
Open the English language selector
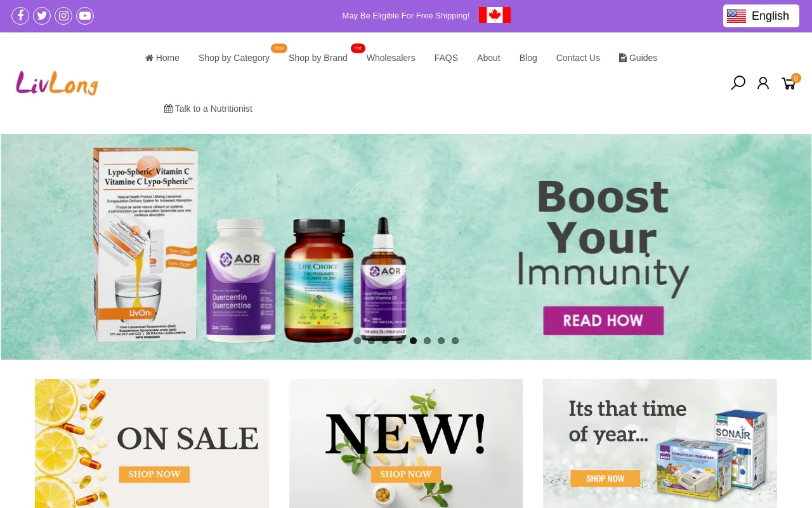[x=761, y=16]
